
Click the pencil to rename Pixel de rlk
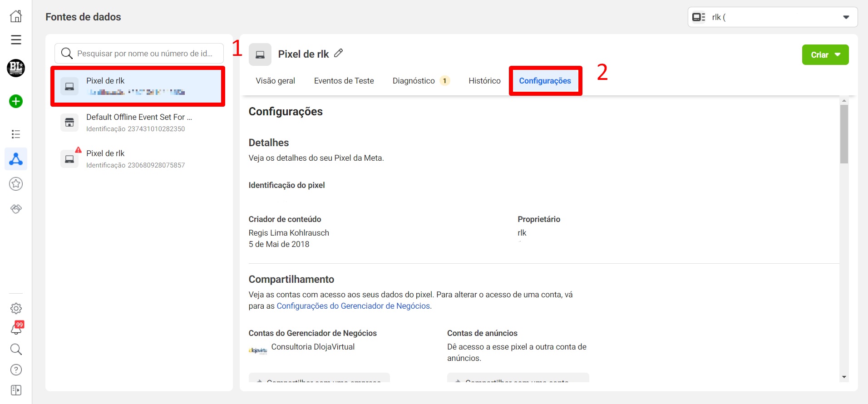(x=338, y=53)
